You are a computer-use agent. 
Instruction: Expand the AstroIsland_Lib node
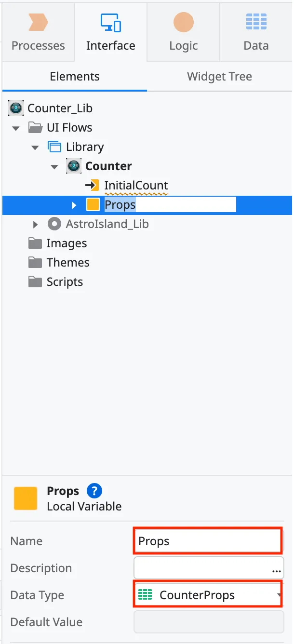pyautogui.click(x=34, y=224)
